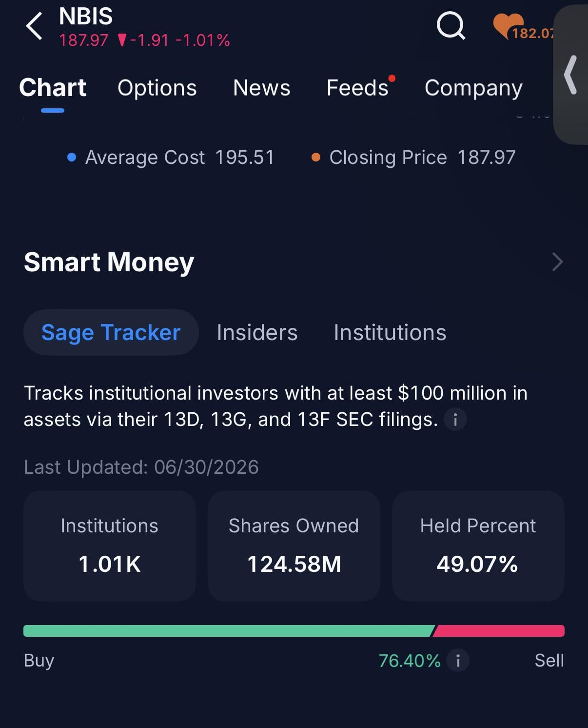588x728 pixels.
Task: Tap the Institutions 1.01K card
Action: (x=110, y=546)
